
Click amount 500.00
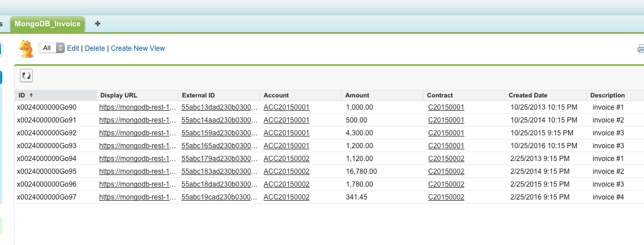(x=356, y=120)
